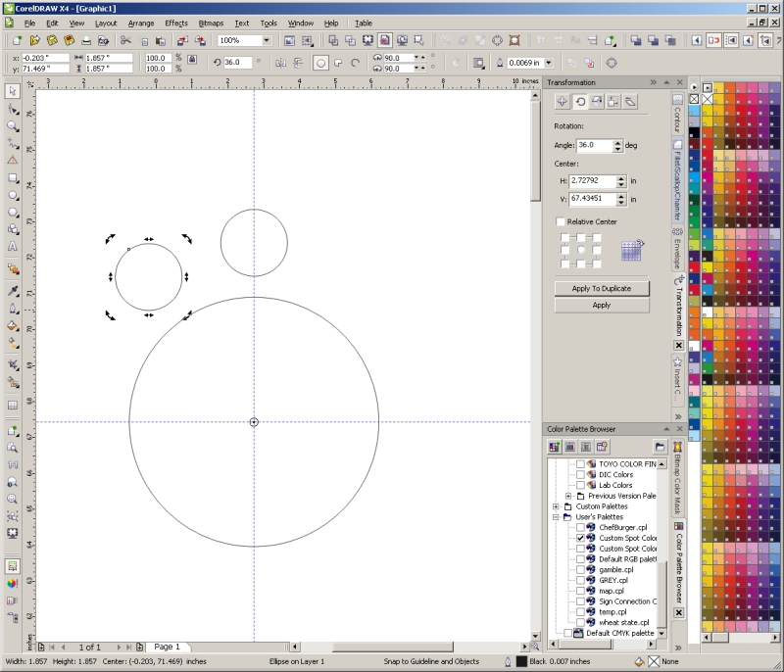Image resolution: width=784 pixels, height=672 pixels.
Task: Select the Eyedropper tool
Action: point(13,291)
